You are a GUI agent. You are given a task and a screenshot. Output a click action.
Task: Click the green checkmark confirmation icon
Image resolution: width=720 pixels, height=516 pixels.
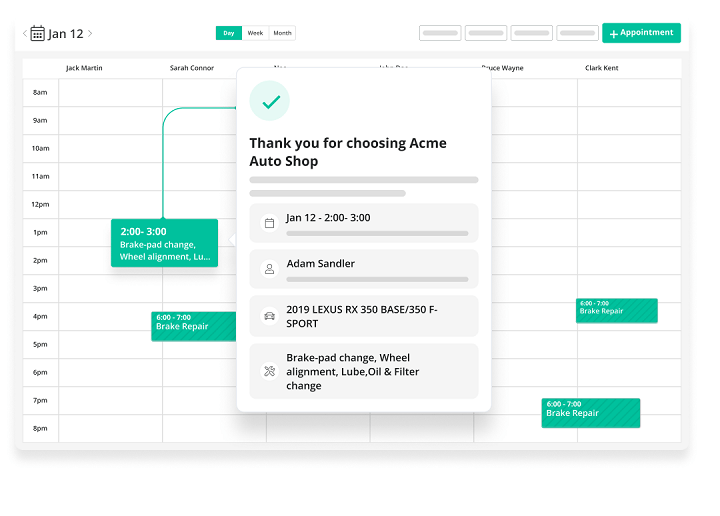click(x=269, y=101)
